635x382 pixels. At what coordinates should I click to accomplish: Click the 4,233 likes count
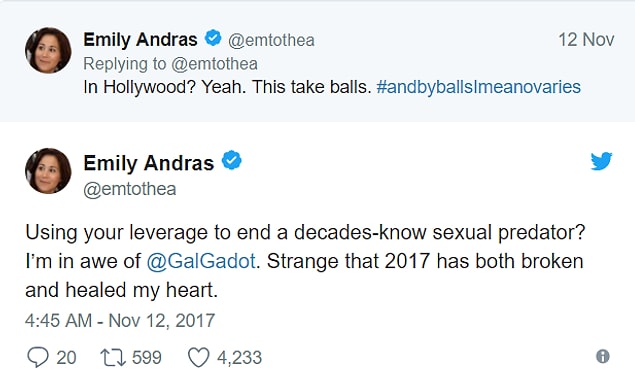pos(239,358)
